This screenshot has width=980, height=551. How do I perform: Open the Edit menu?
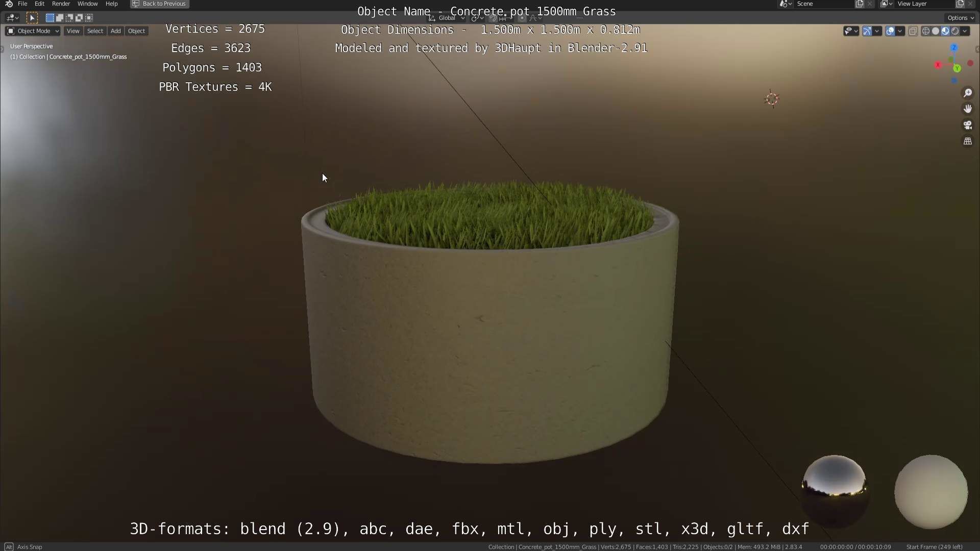(39, 4)
